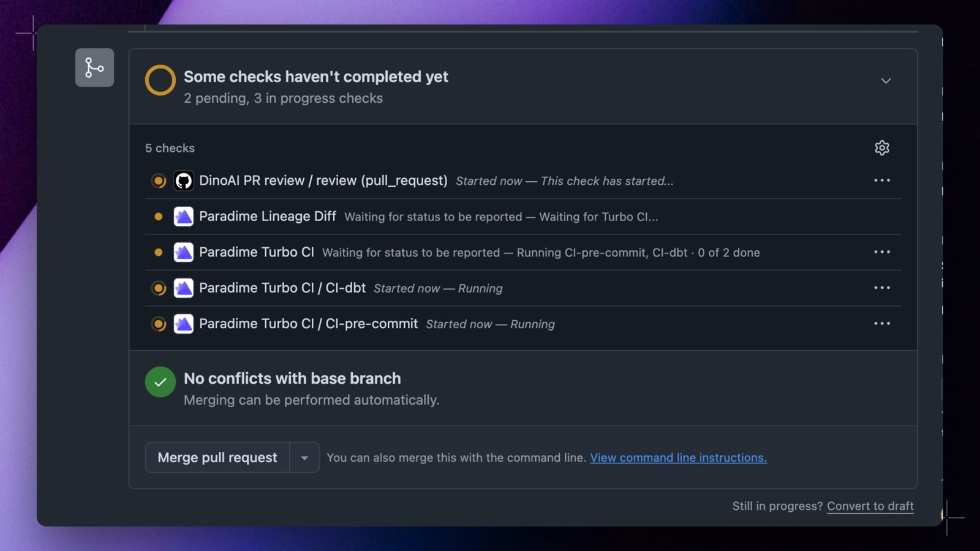Click '0 of 2 done' status text
Screen dimensions: 980x551
[729, 252]
